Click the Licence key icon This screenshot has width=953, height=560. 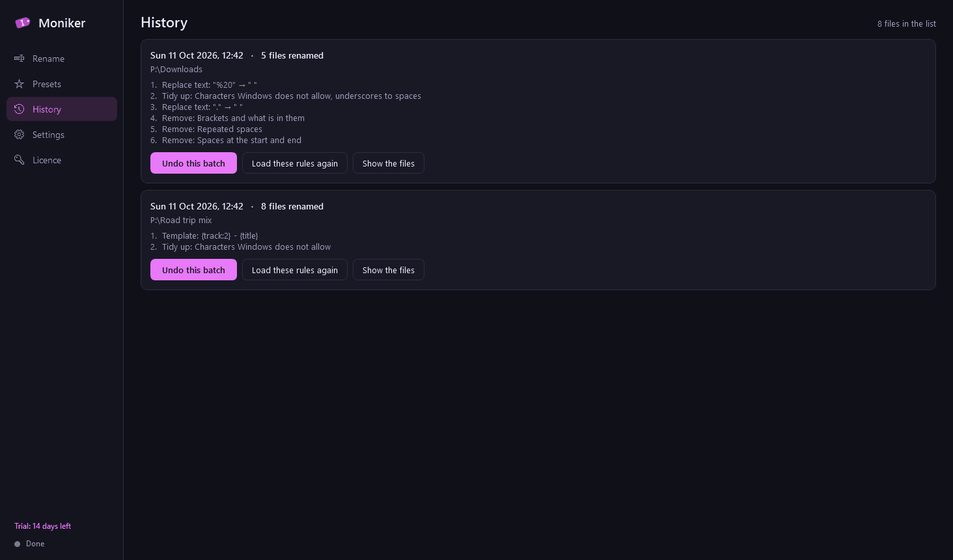[20, 160]
